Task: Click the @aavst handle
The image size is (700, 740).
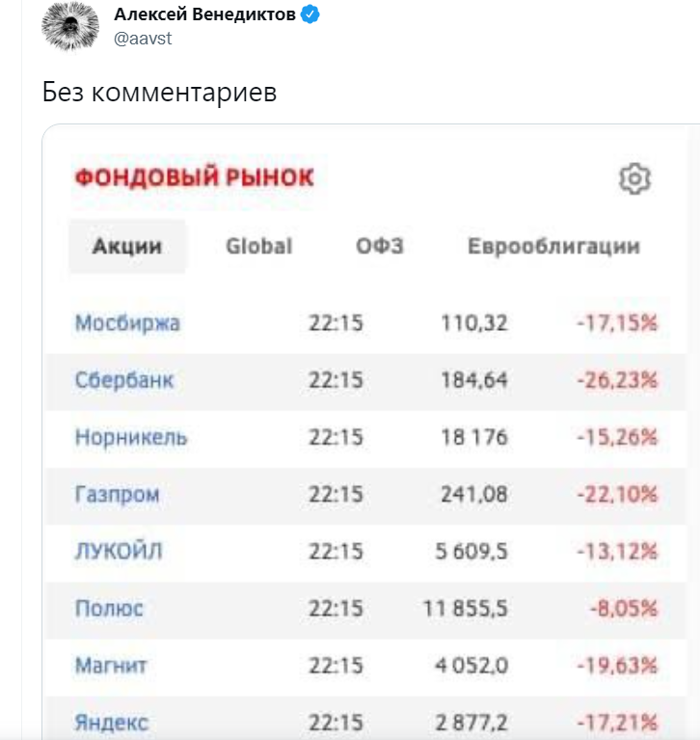Action: coord(143,39)
